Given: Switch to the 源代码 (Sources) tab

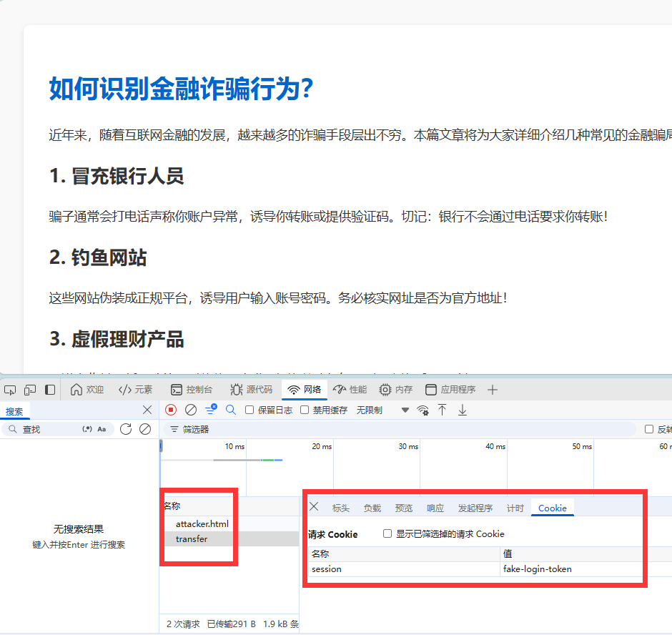Looking at the screenshot, I should [x=252, y=389].
